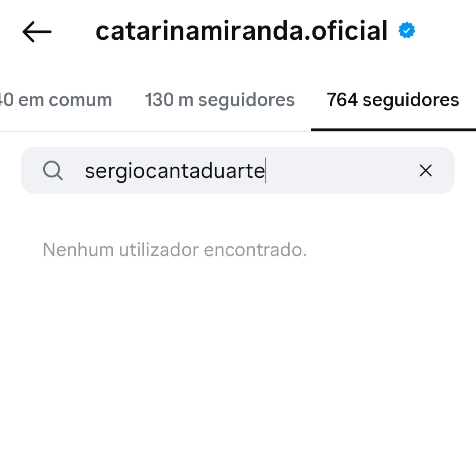Screen dimensions: 476x465
Task: Focus the search field containing sergiocantaduarte
Action: [x=238, y=171]
